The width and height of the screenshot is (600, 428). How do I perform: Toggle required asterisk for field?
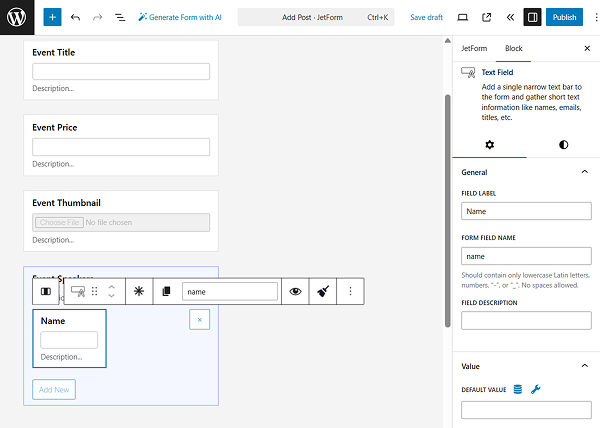(139, 291)
